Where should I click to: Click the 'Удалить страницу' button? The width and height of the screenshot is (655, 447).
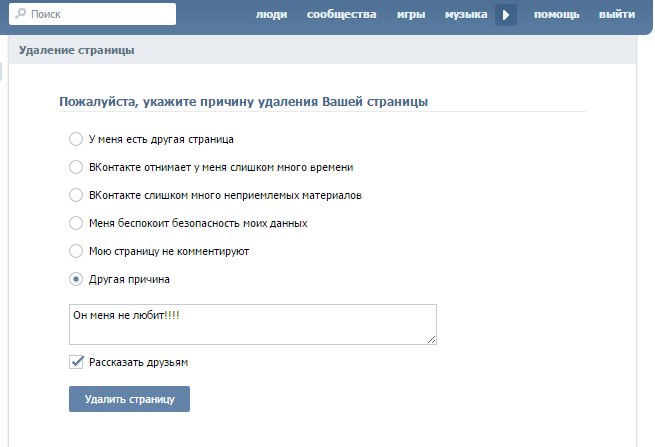tap(129, 399)
